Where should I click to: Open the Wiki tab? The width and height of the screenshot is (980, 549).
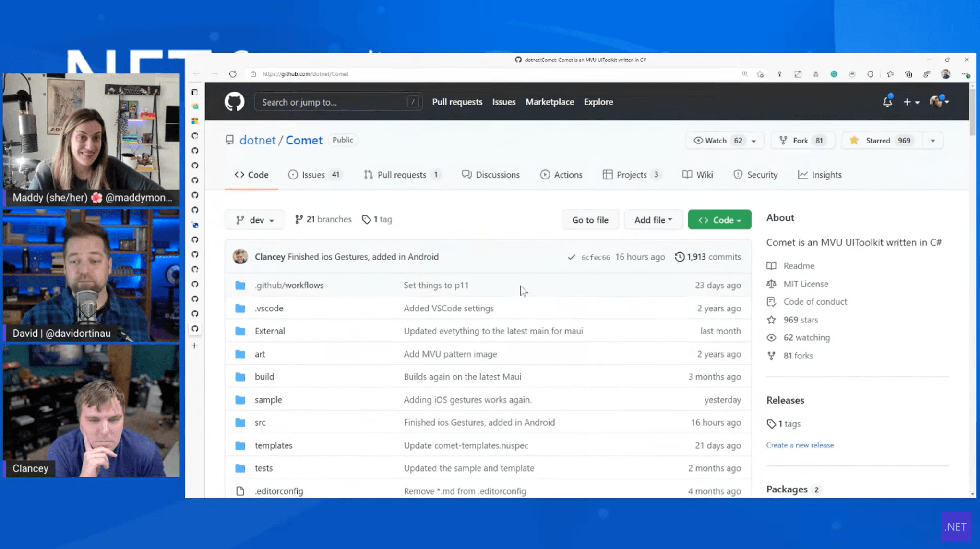697,175
